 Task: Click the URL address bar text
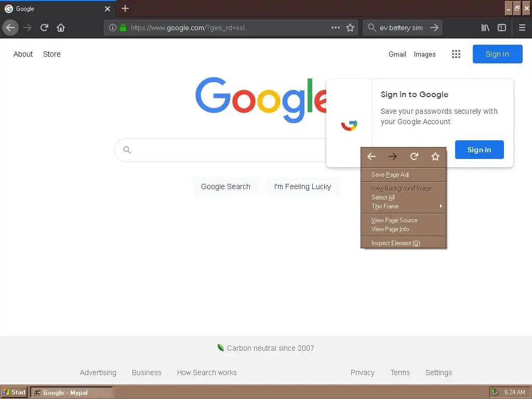pyautogui.click(x=188, y=28)
